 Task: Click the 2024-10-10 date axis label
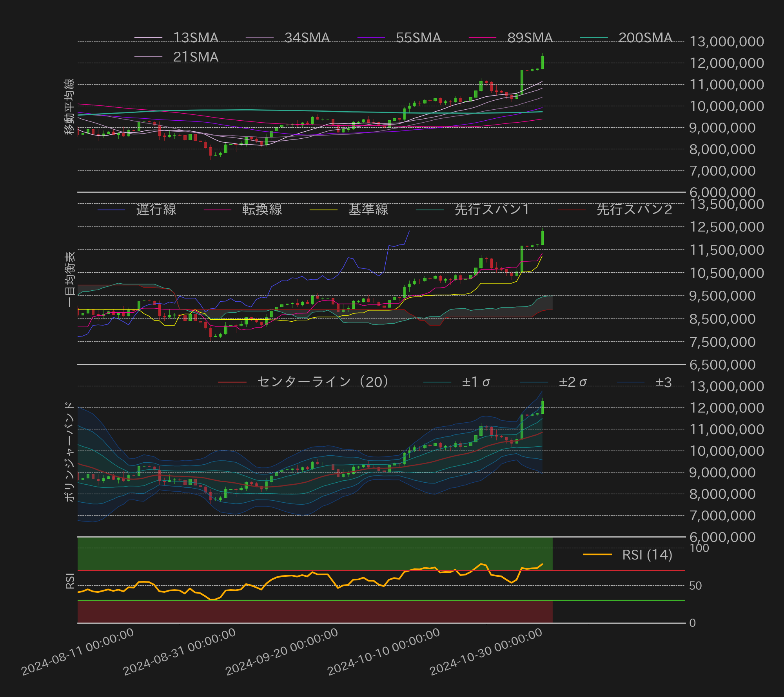point(384,652)
